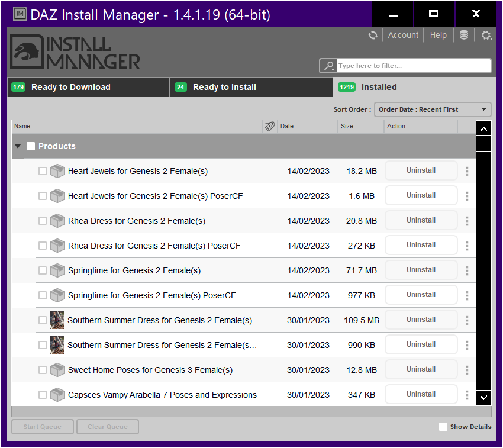Open the Sort Order dropdown
This screenshot has width=503, height=448.
[433, 109]
